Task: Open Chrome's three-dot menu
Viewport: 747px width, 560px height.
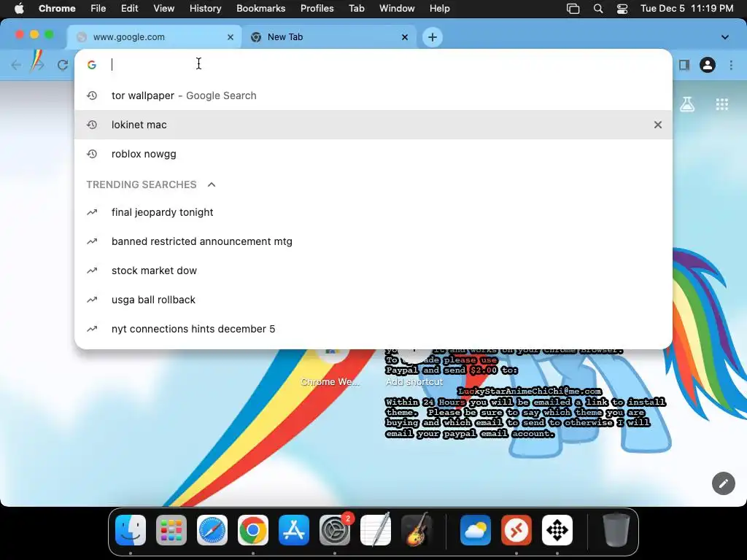Action: tap(731, 65)
